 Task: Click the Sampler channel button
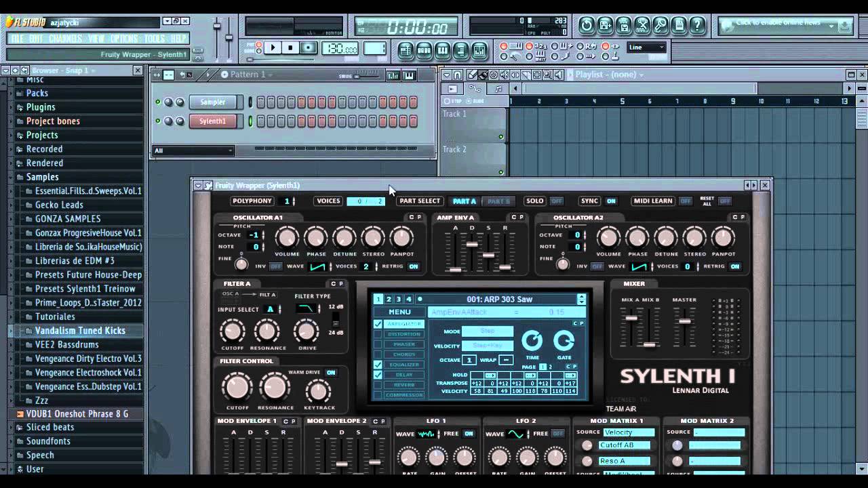(x=212, y=102)
